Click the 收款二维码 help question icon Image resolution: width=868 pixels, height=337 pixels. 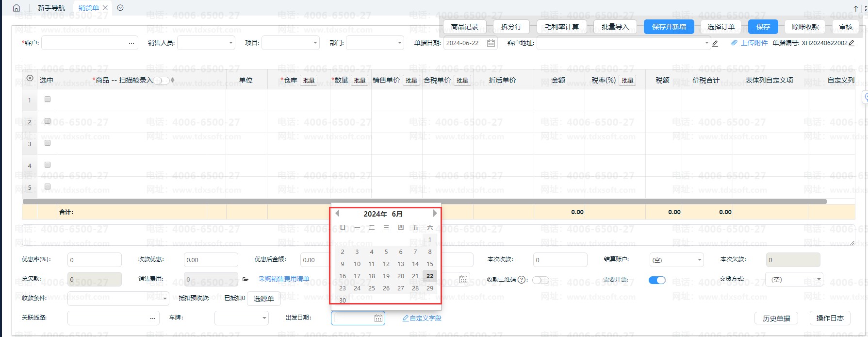coord(522,280)
